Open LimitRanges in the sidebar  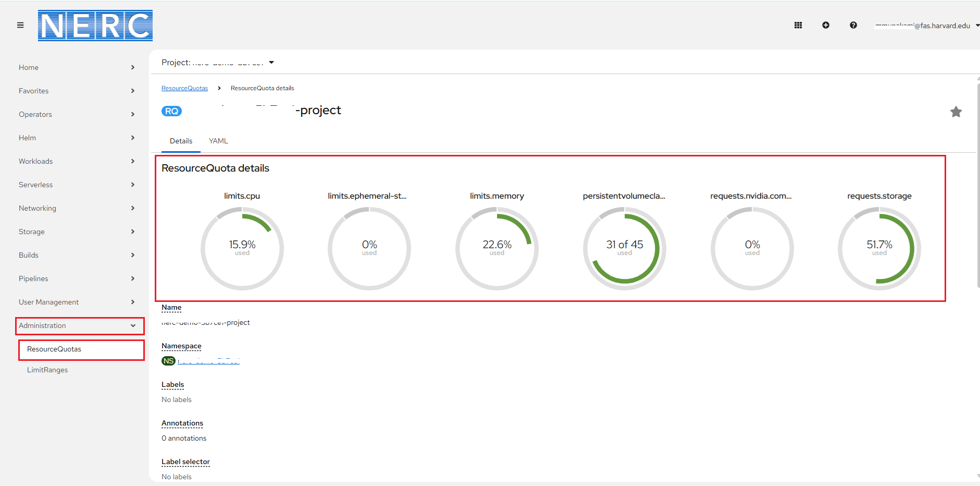coord(47,370)
